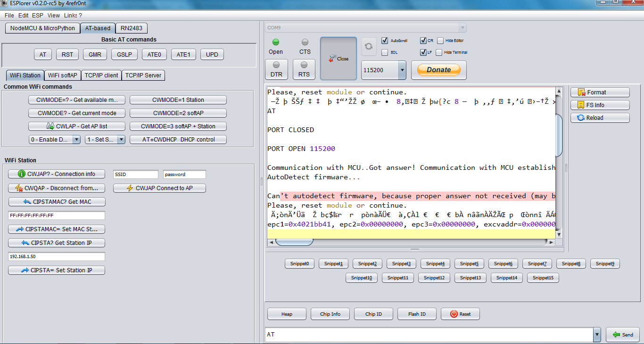The height and width of the screenshot is (344, 644).
Task: Click the Station IP field showing 192.168.1.50
Action: 57,256
